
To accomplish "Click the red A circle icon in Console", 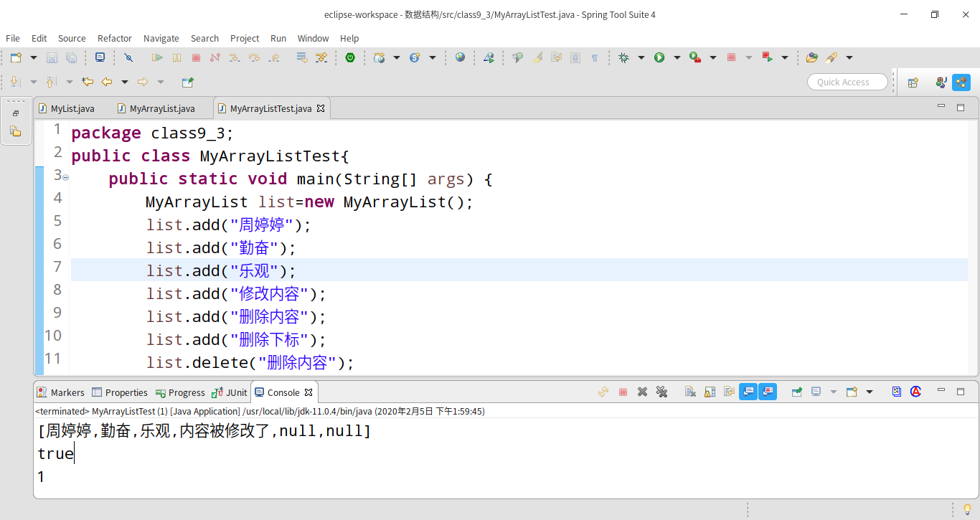I will pyautogui.click(x=915, y=392).
